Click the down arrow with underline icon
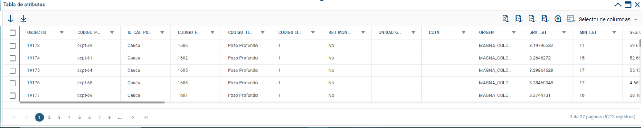The width and height of the screenshot is (644, 128). point(24,19)
